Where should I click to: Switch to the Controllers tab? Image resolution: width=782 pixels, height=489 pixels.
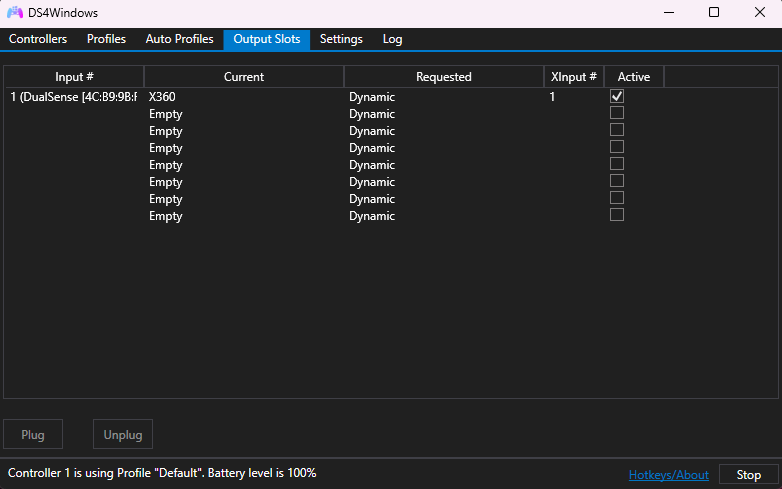pyautogui.click(x=38, y=39)
